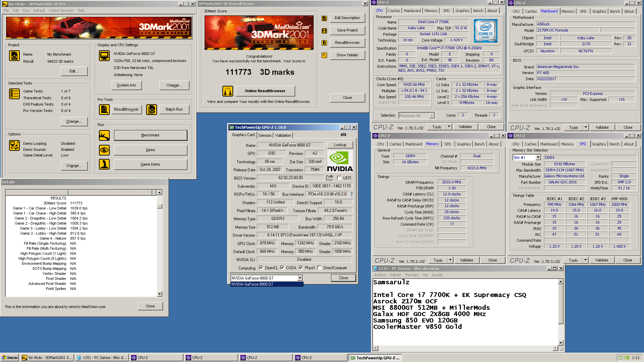Viewport: 644px width, 362px height.
Task: Toggle the DirectCompute checkbox in GPU-Z
Action: point(319,268)
